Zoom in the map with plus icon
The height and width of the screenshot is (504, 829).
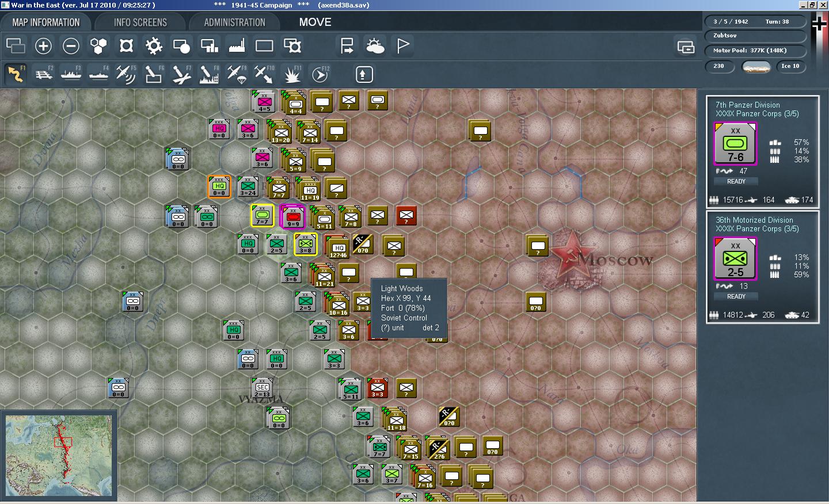tap(43, 45)
